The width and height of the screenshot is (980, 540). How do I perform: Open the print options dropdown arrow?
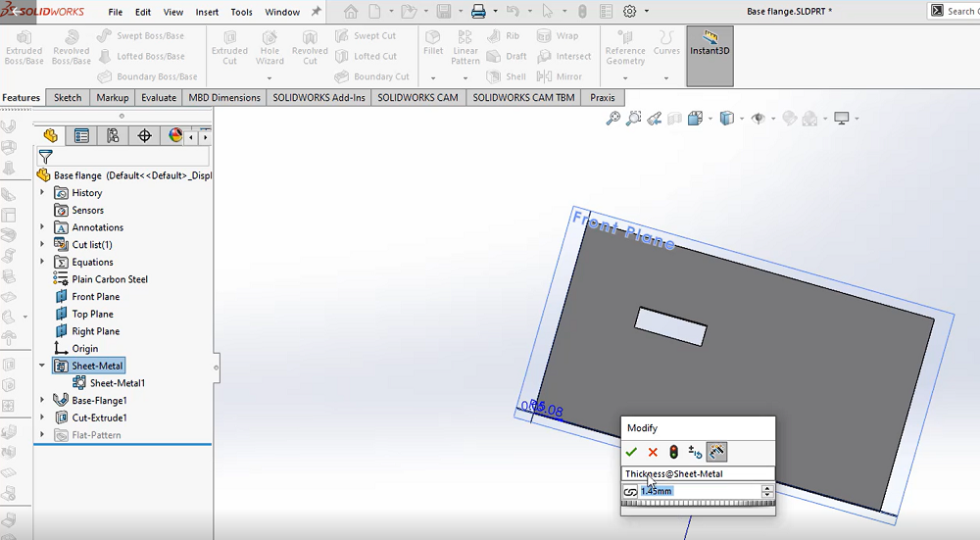click(495, 11)
